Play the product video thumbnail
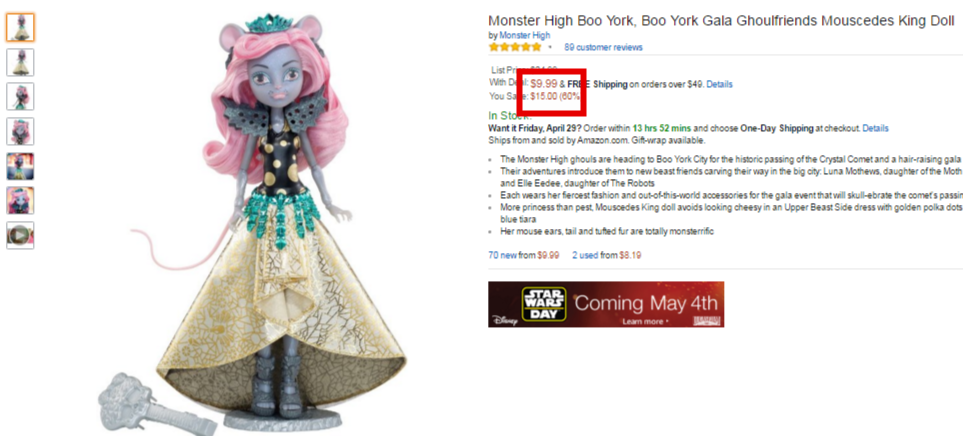This screenshot has width=963, height=436. point(20,235)
